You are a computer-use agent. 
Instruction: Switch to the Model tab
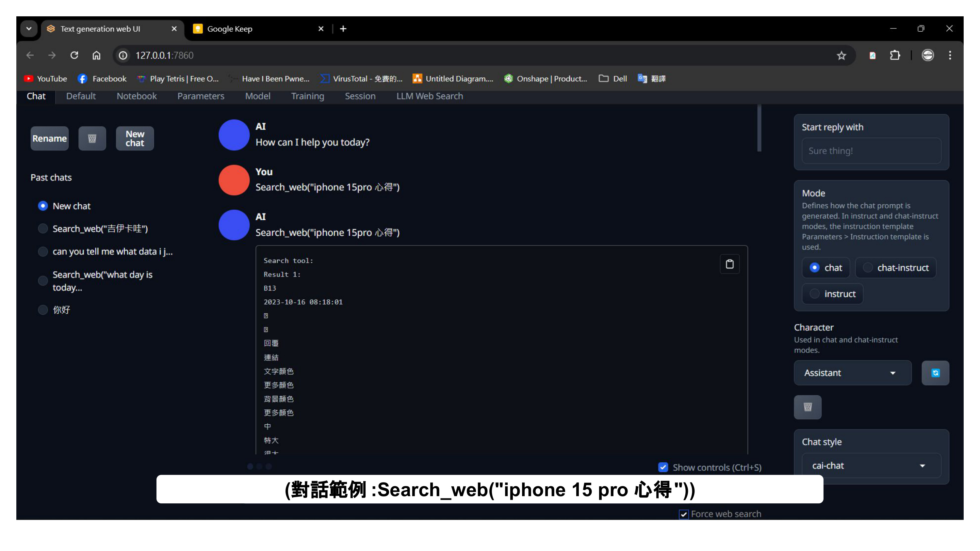pos(257,96)
